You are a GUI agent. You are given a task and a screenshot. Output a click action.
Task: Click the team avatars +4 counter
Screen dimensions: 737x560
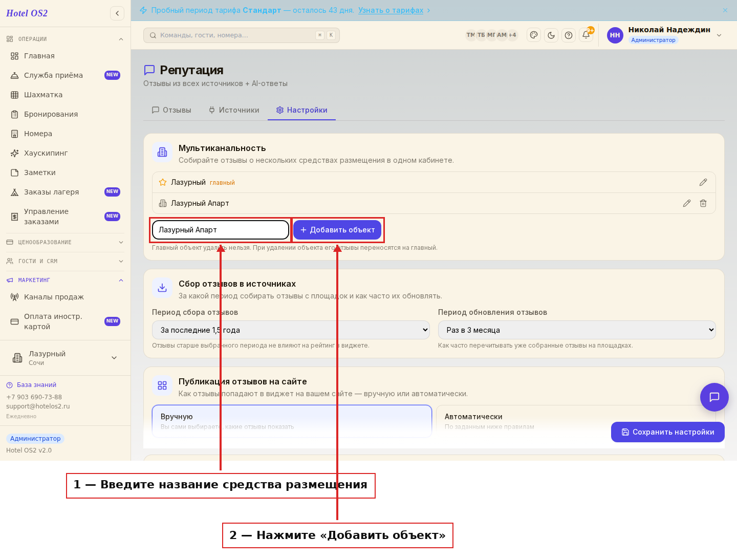[512, 35]
